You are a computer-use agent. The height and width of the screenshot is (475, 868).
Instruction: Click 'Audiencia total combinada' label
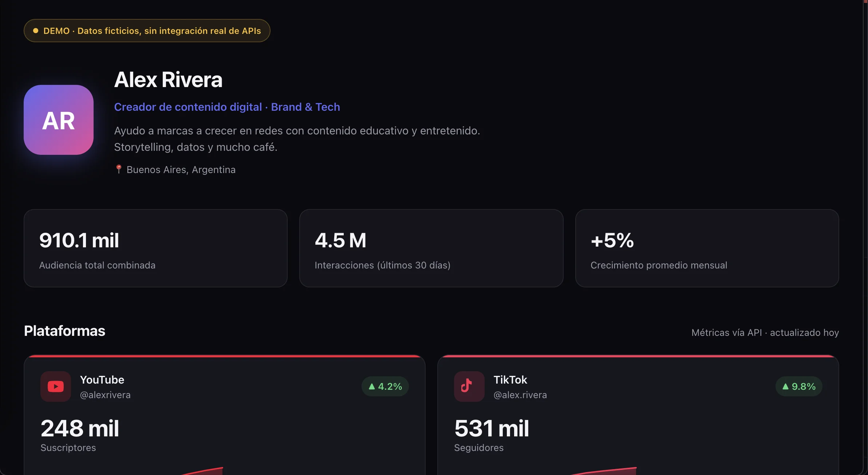tap(97, 265)
